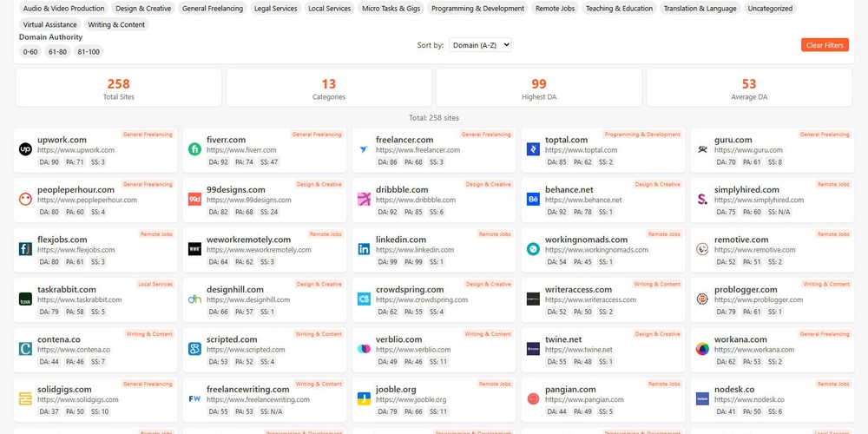Click the fiverr.com green logo icon
Screen dimensions: 868x434
194,149
